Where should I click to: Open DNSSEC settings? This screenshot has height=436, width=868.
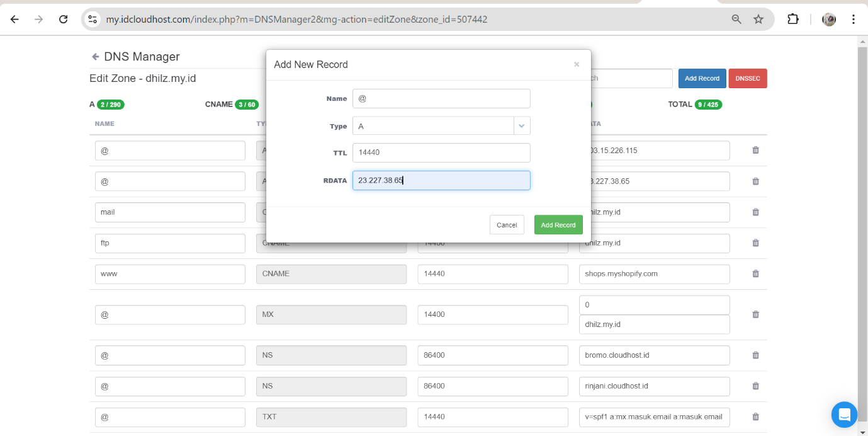748,78
